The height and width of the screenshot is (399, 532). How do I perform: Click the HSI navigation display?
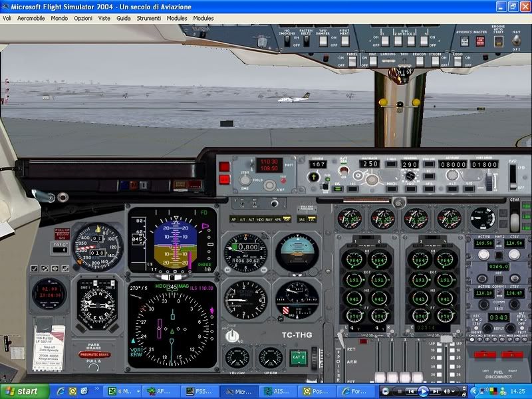(x=172, y=325)
